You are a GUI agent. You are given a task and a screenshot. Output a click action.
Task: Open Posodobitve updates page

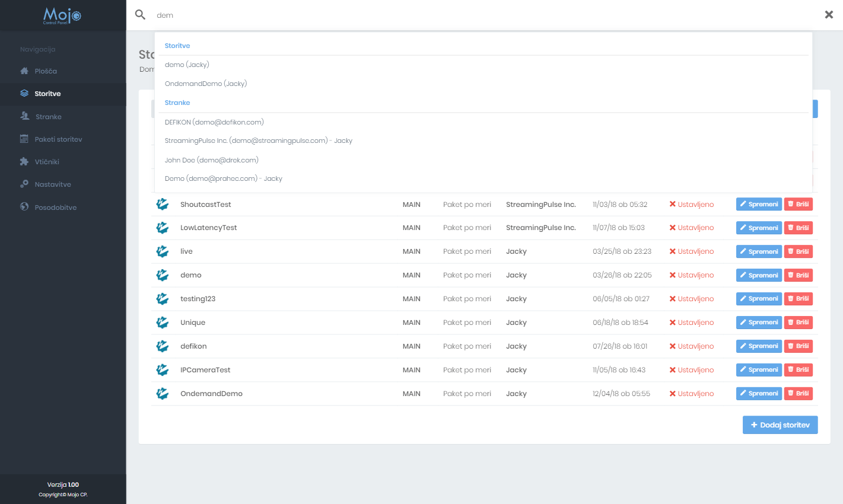pyautogui.click(x=55, y=208)
